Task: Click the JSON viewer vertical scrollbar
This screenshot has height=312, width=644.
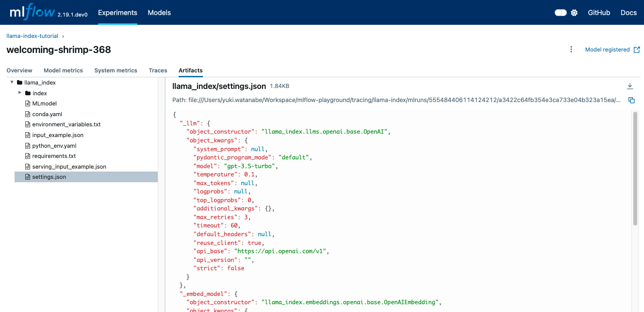Action: tap(635, 168)
